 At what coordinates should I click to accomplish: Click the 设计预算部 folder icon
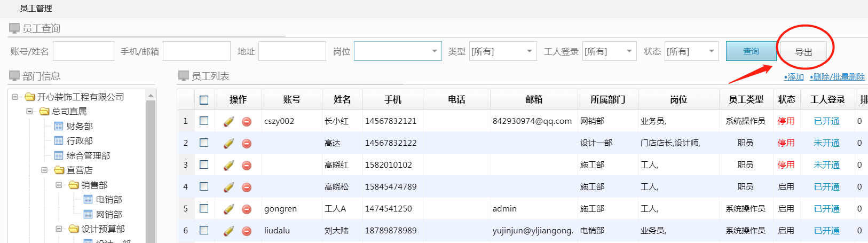tap(74, 229)
